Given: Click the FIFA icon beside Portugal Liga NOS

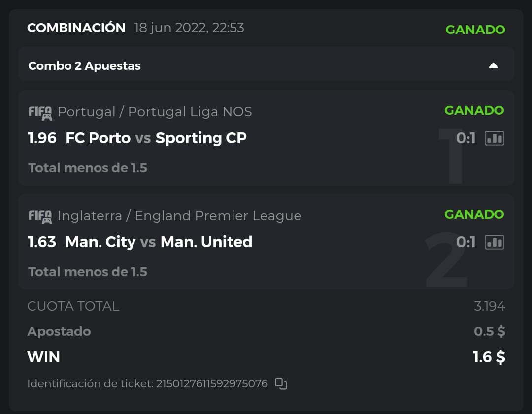Looking at the screenshot, I should (x=40, y=113).
